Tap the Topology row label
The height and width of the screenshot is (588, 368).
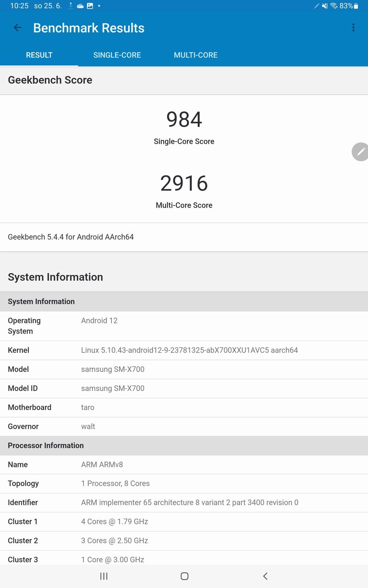coord(23,484)
